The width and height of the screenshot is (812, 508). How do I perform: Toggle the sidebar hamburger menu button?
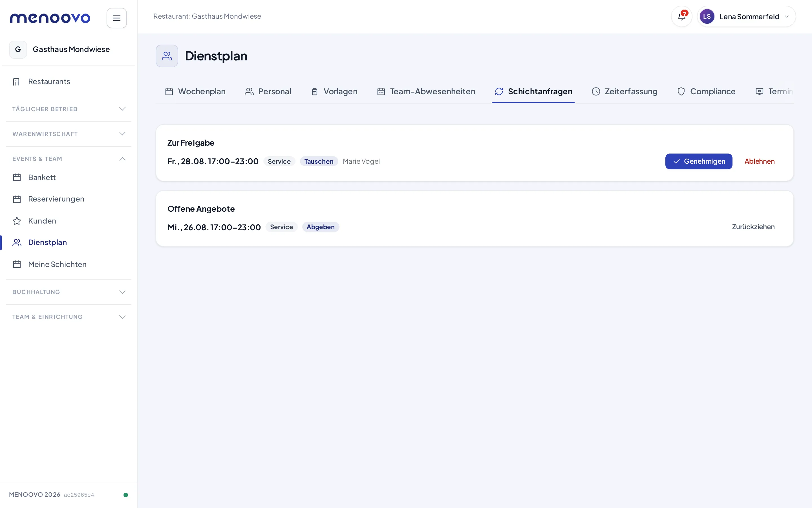point(116,18)
